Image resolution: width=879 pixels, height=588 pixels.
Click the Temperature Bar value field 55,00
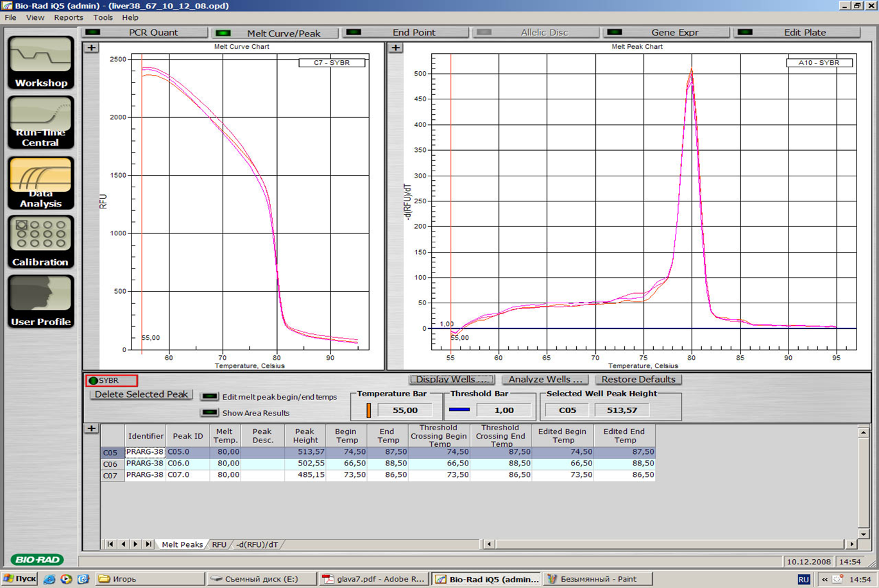point(405,410)
